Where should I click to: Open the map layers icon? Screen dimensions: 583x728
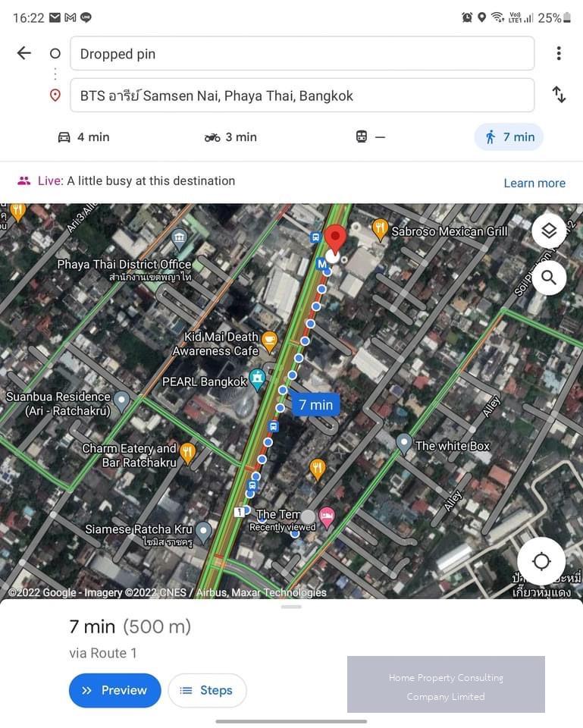549,231
